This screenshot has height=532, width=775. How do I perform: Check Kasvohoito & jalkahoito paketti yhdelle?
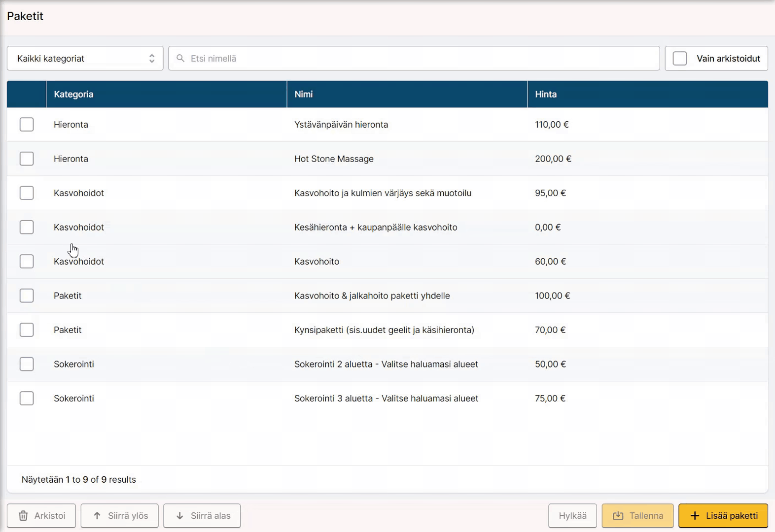point(27,296)
